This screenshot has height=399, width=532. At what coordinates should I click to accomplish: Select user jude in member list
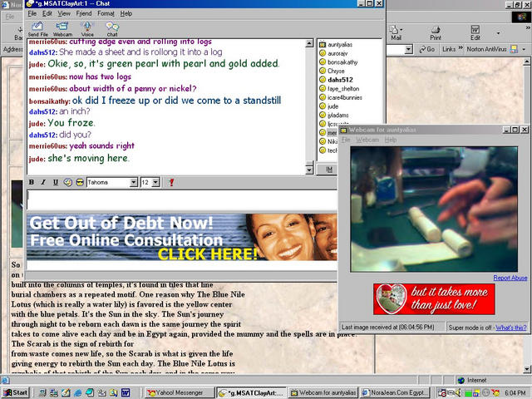(x=329, y=106)
